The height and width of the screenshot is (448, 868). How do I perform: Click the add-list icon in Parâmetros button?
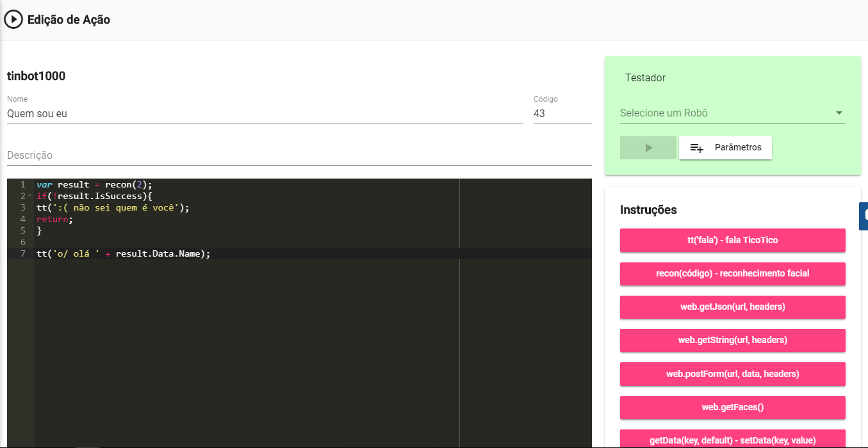[x=696, y=148]
